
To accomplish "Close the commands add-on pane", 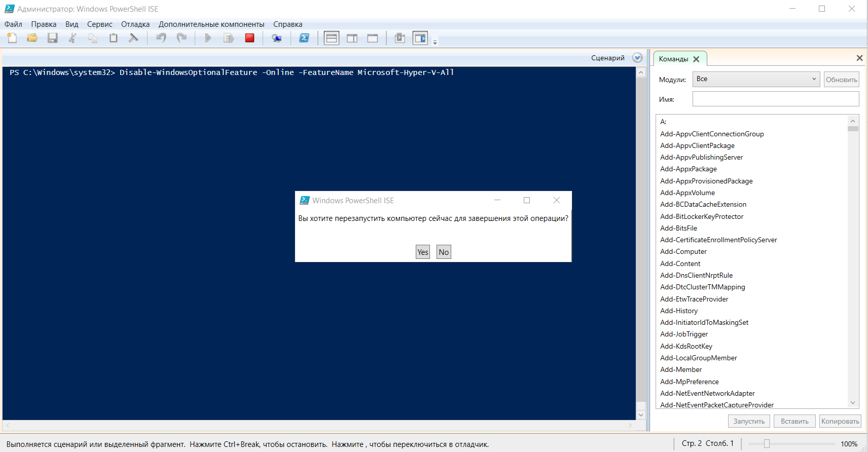I will tap(859, 58).
